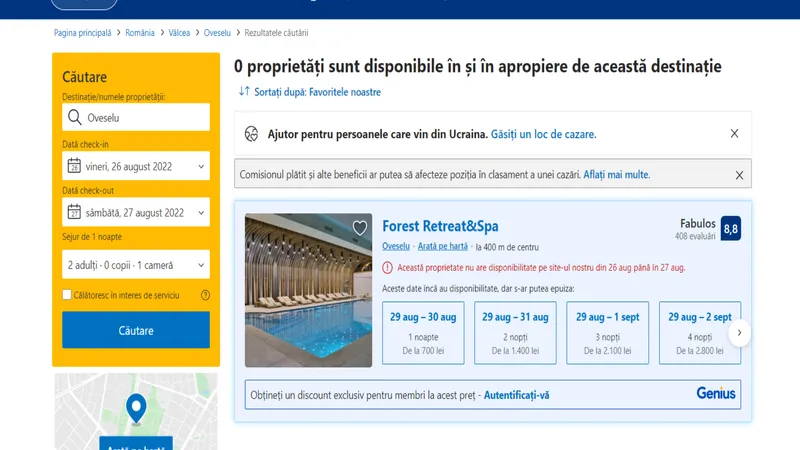The height and width of the screenshot is (450, 800).
Task: Click the map location pin
Action: coord(135,407)
